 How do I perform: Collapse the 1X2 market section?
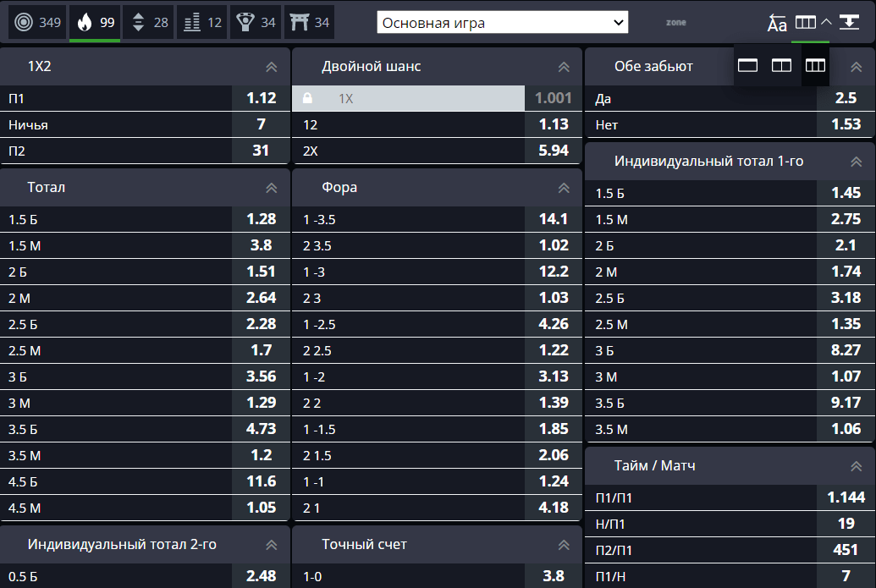coord(272,67)
